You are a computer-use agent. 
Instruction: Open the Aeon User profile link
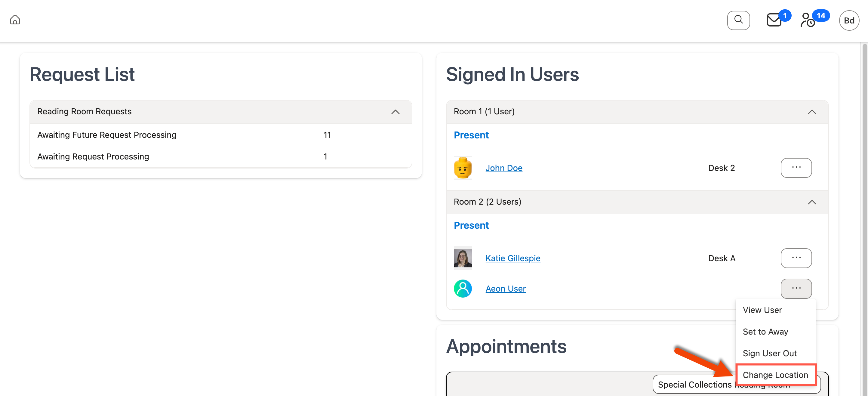pos(506,289)
